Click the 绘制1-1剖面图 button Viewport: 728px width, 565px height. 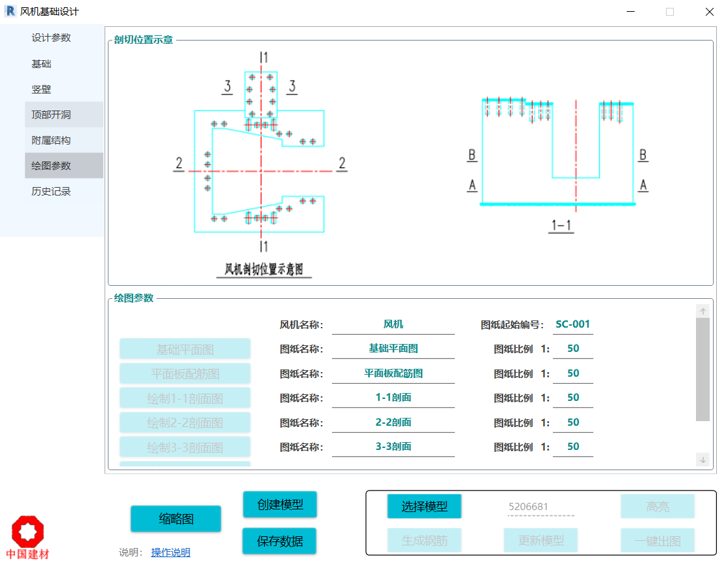185,398
